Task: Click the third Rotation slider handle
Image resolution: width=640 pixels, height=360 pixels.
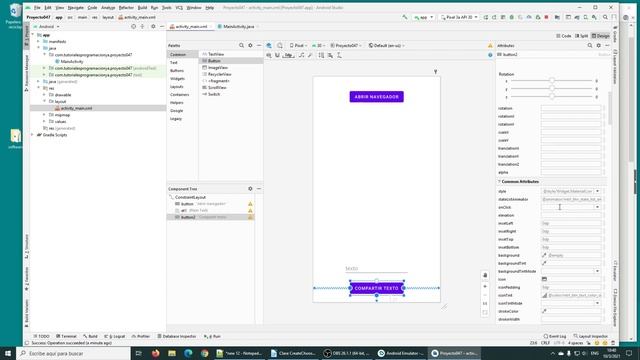Action: point(552,97)
